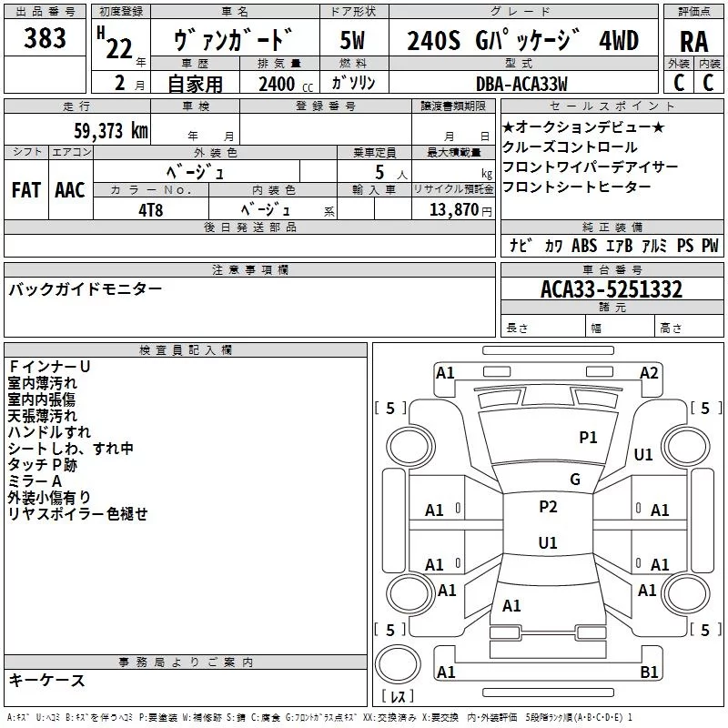Click the AAC air conditioner cell
728x728 pixels.
71,190
